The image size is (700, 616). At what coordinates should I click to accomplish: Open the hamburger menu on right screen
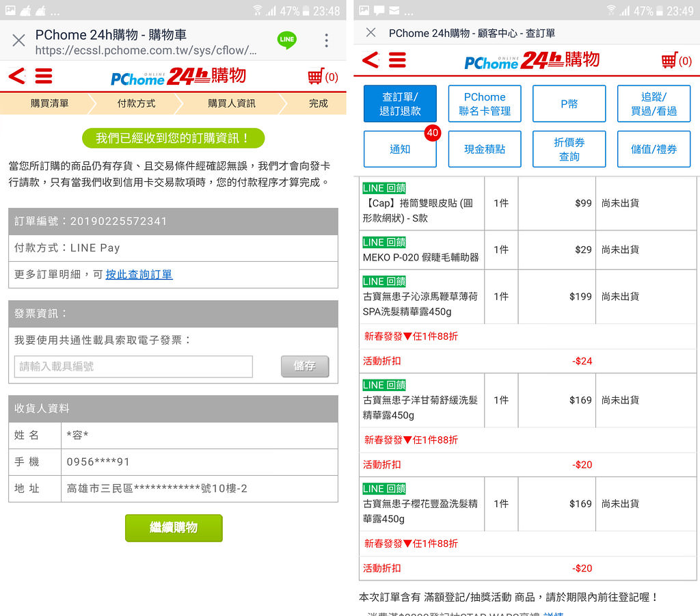click(x=397, y=59)
